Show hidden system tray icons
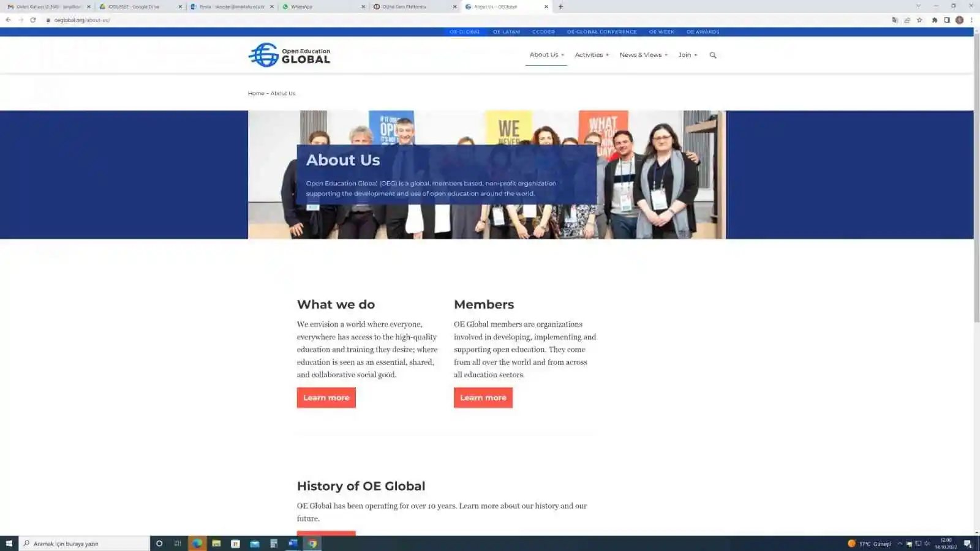 click(x=900, y=544)
